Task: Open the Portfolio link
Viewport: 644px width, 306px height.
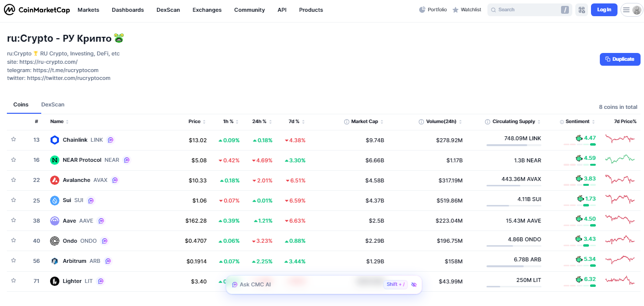Action: click(x=433, y=10)
